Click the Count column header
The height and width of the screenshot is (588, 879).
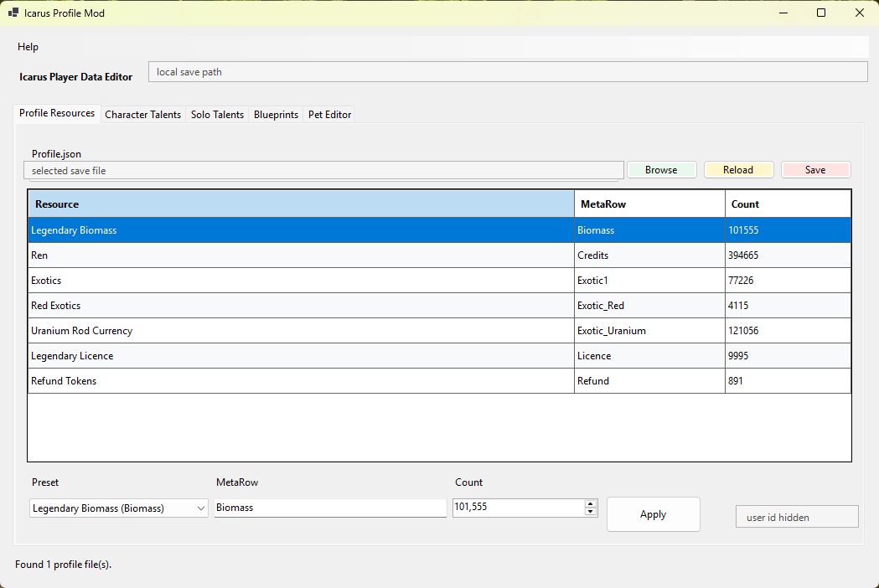(x=788, y=204)
